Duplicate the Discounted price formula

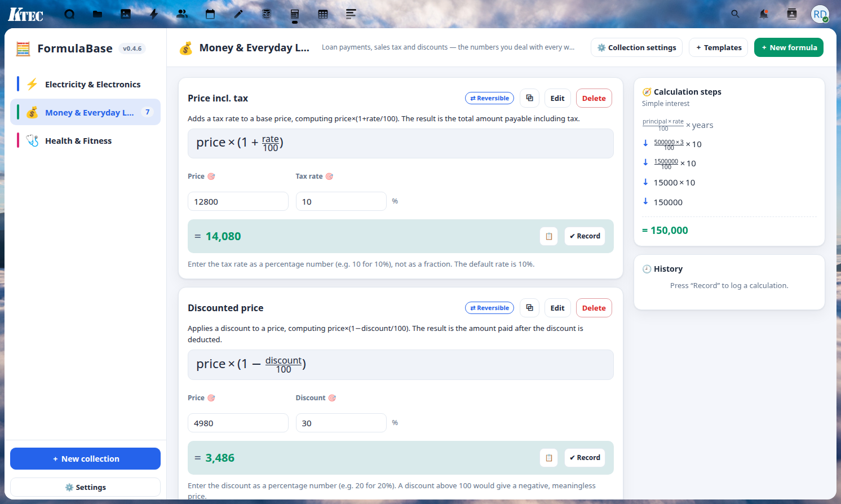click(x=529, y=308)
